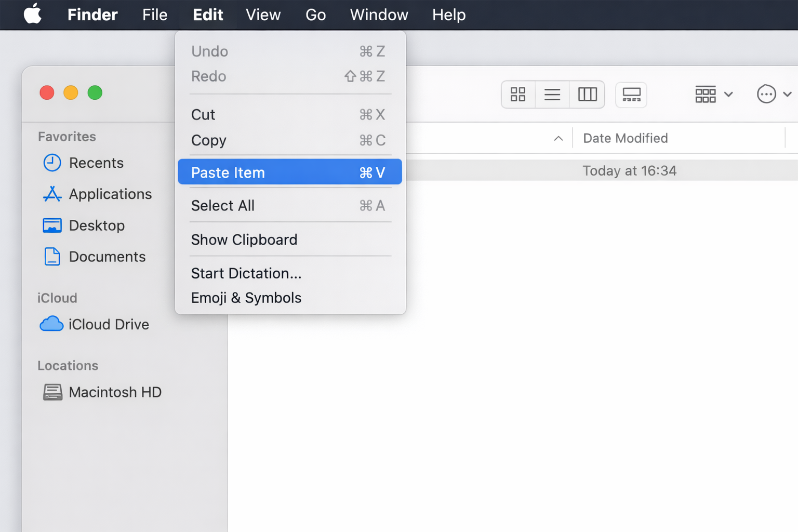Toggle sort order chevron arrow
The width and height of the screenshot is (798, 532).
[x=558, y=138]
